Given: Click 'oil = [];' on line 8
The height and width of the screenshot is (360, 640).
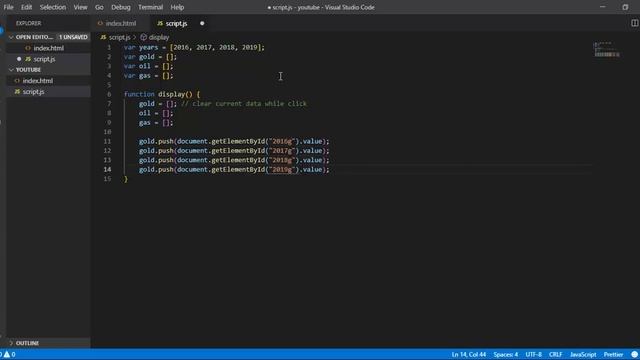Looking at the screenshot, I should tap(156, 113).
